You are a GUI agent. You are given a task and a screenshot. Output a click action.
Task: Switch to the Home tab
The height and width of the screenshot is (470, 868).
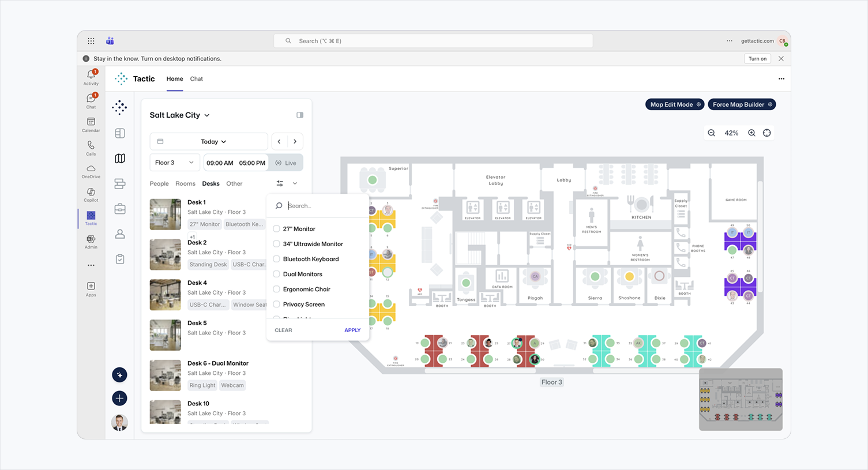pyautogui.click(x=175, y=79)
